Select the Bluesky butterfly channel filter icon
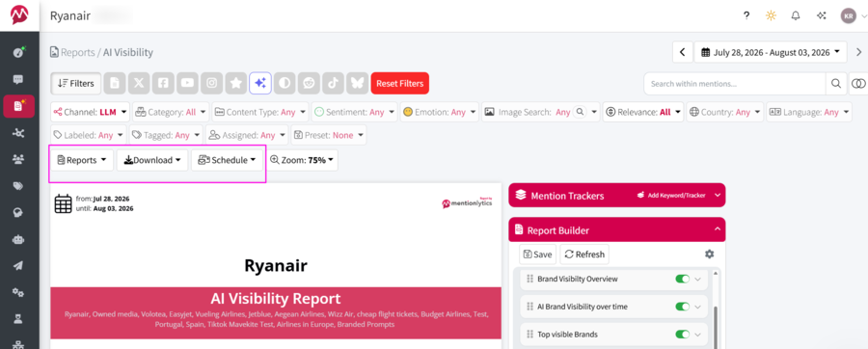This screenshot has height=349, width=868. (358, 83)
